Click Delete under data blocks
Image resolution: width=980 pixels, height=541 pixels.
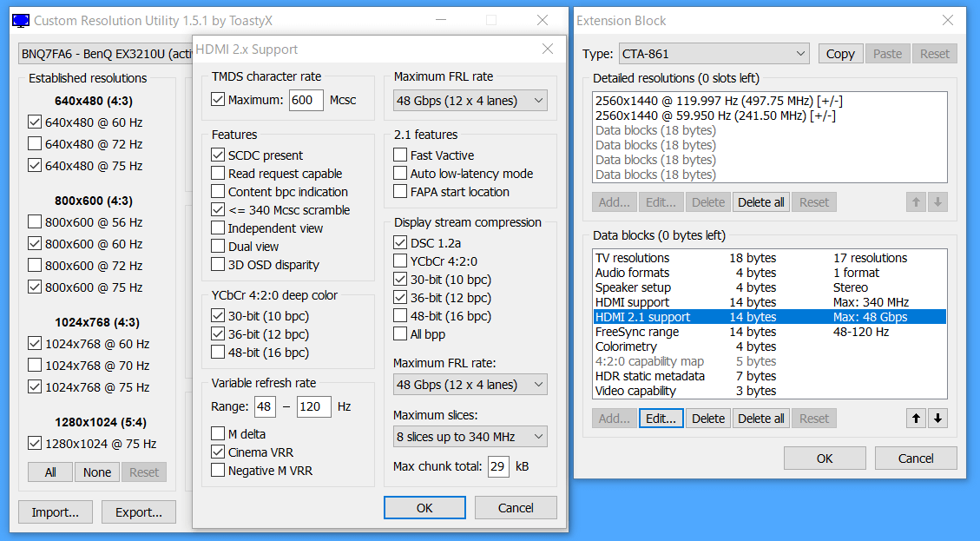click(708, 419)
